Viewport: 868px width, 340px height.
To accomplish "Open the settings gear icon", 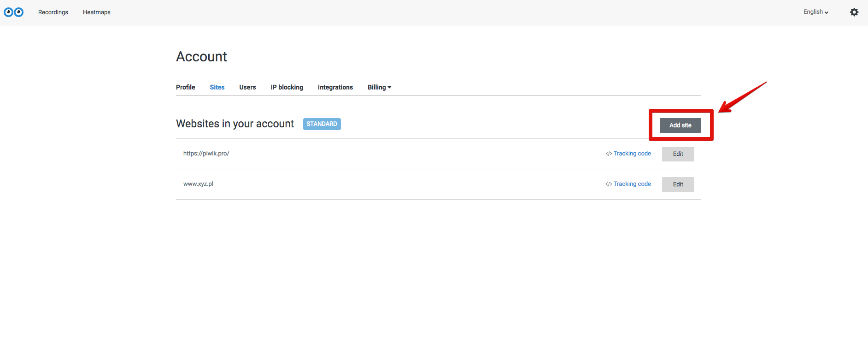I will pyautogui.click(x=854, y=12).
